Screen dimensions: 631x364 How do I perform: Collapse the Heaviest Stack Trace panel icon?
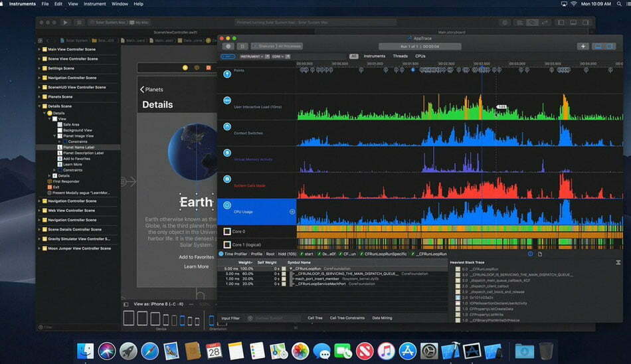point(618,262)
